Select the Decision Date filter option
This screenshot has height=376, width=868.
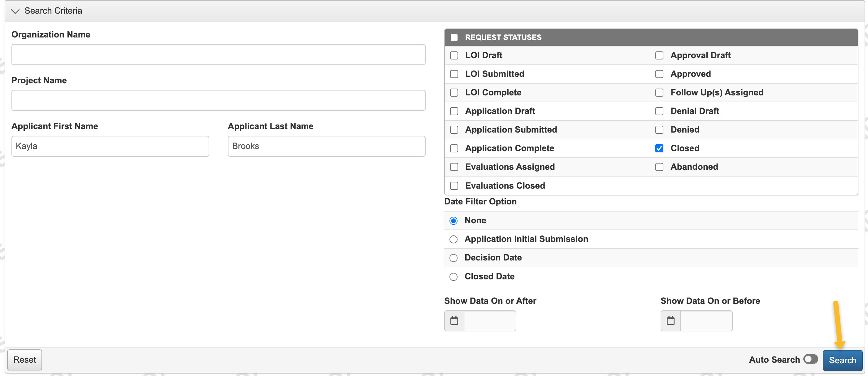click(454, 258)
